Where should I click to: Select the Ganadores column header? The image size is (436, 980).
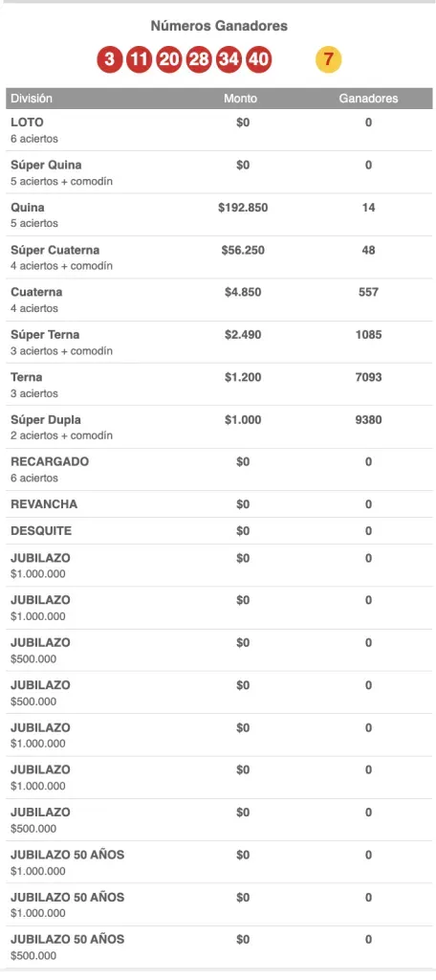pos(368,99)
